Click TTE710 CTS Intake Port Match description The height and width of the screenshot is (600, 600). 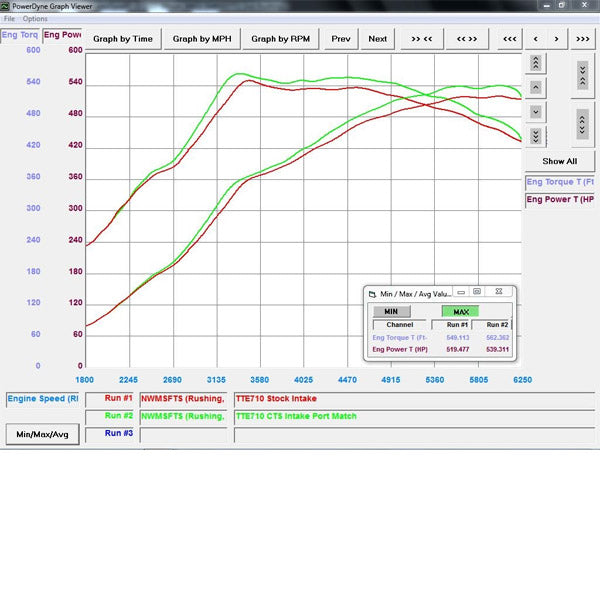(414, 417)
